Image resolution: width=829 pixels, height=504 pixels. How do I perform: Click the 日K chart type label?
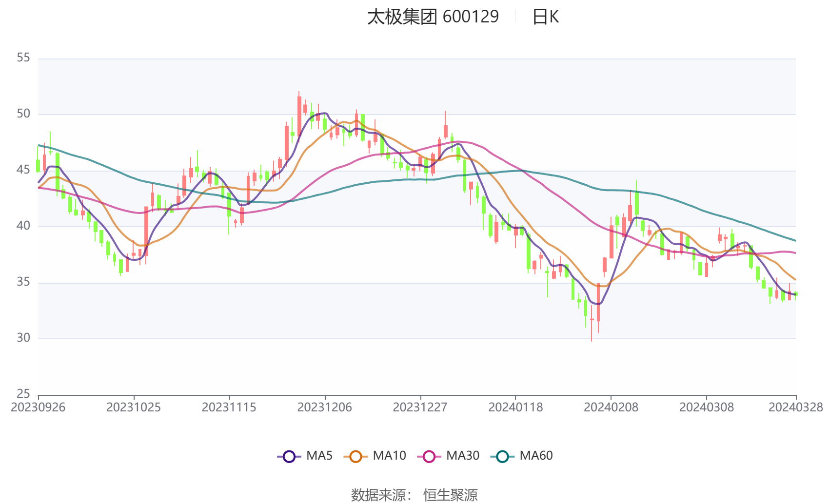point(545,17)
